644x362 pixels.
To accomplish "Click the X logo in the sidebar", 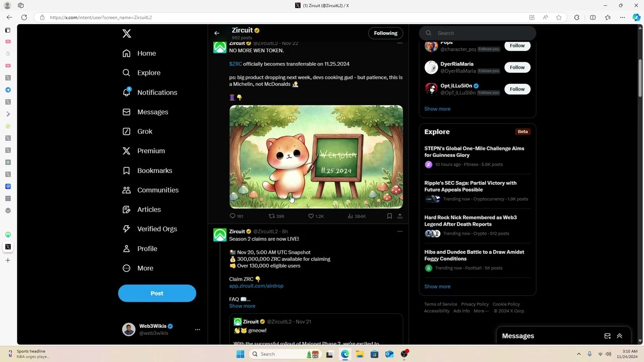I will click(x=127, y=34).
